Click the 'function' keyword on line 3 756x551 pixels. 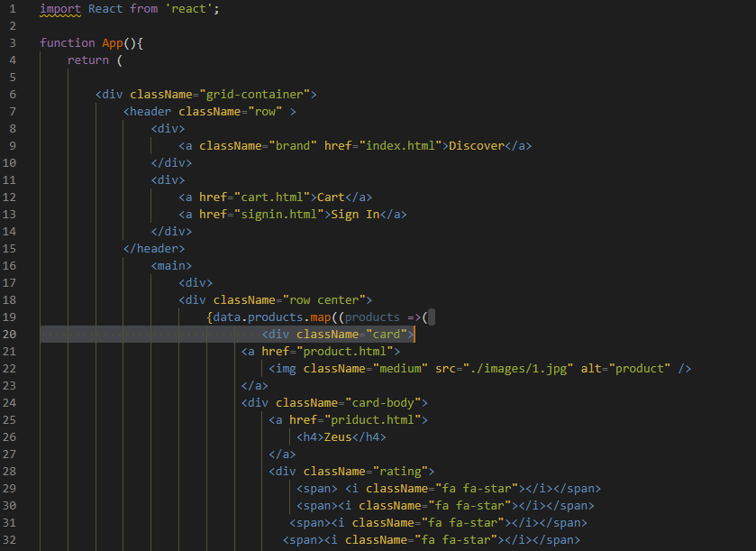(68, 43)
